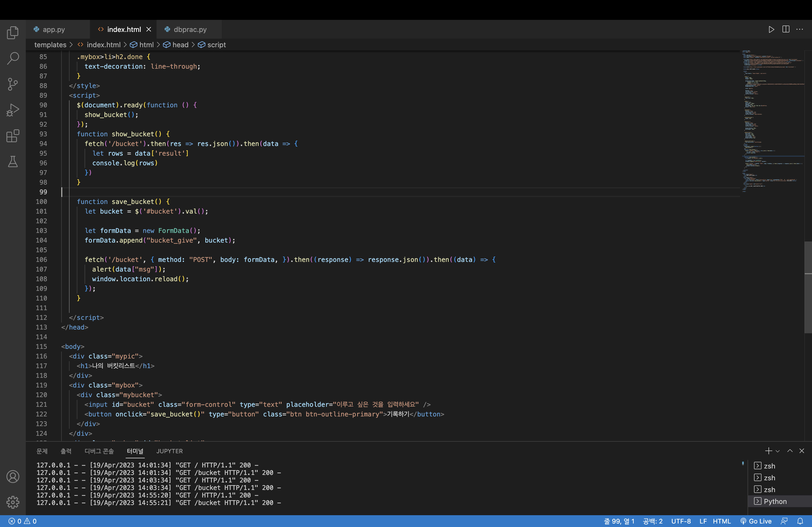Place cursor on show_bucket function definition
This screenshot has width=812, height=527.
coord(123,134)
